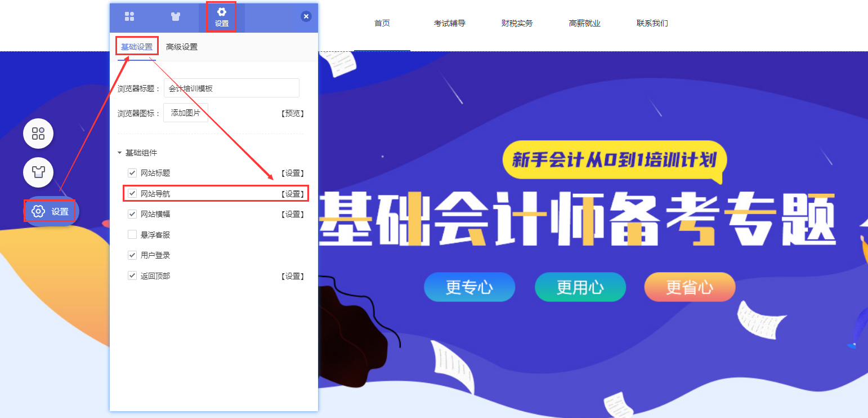This screenshot has width=868, height=418.
Task: Click the gear 设置 tab icon in panel header
Action: (222, 17)
